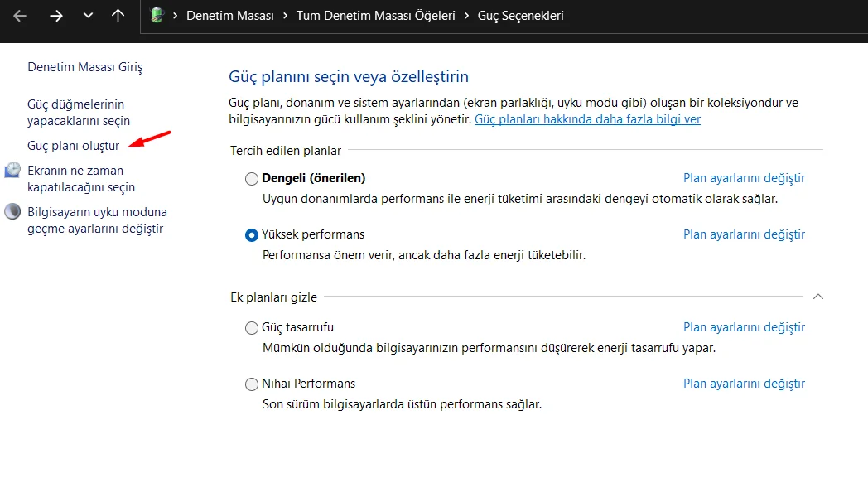This screenshot has width=868, height=478.
Task: Click the shield icon beside 'Bilgisayarın uyku moduna geçme ayarlarını değiştir'
Action: (12, 211)
